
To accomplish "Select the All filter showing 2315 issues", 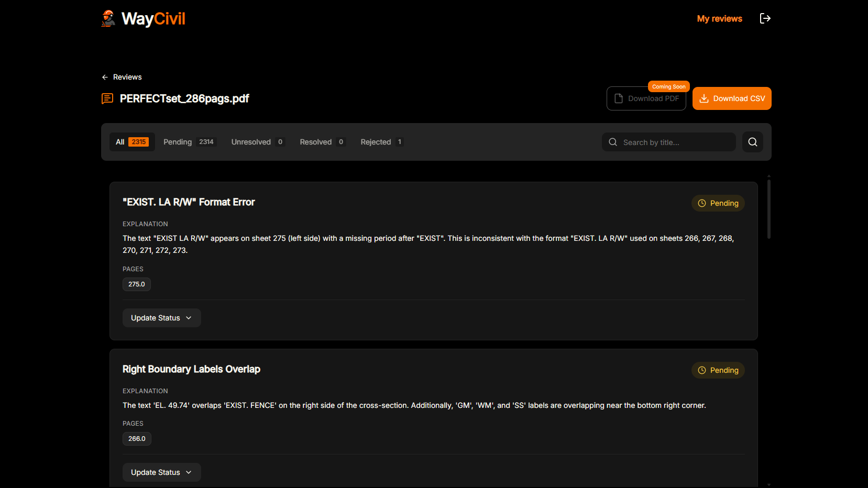I will click(131, 141).
